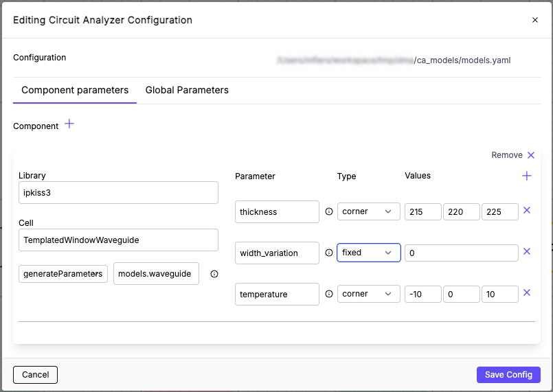Image resolution: width=553 pixels, height=392 pixels.
Task: Show info for the thickness parameter
Action: point(328,211)
